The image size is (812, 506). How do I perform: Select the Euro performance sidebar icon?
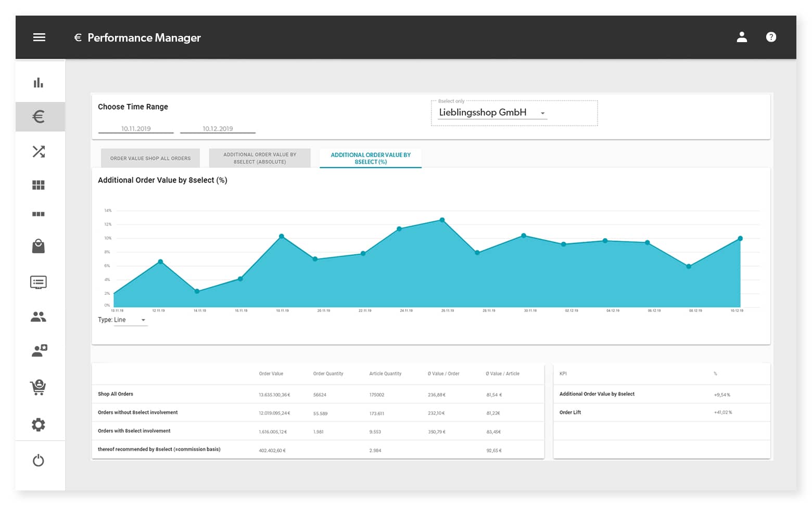click(x=39, y=116)
